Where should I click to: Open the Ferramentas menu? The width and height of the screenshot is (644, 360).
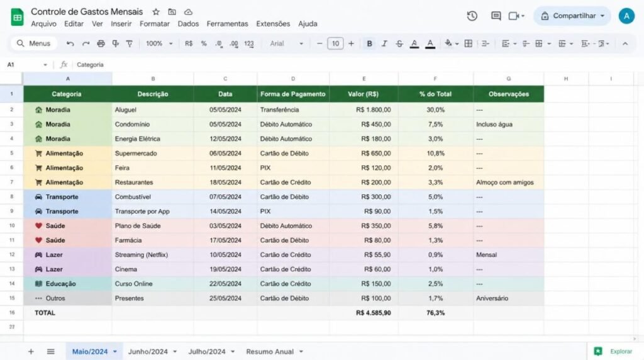(x=227, y=24)
